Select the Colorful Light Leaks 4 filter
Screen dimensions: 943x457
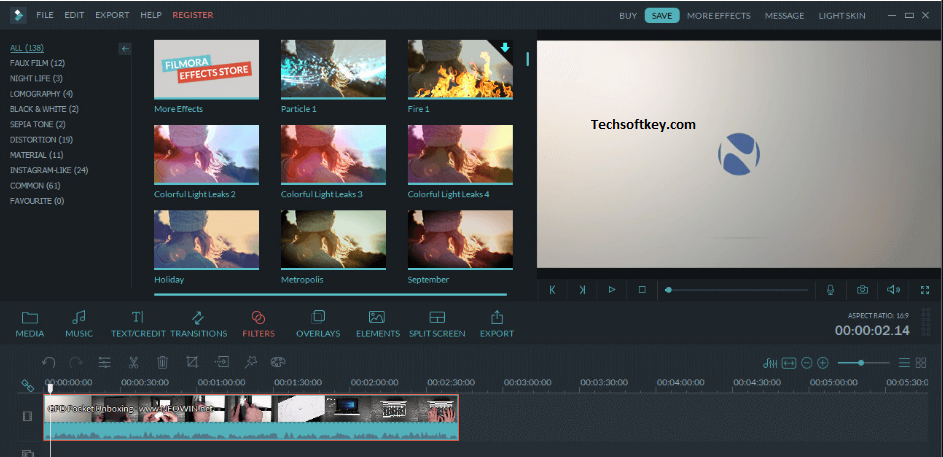pos(460,155)
